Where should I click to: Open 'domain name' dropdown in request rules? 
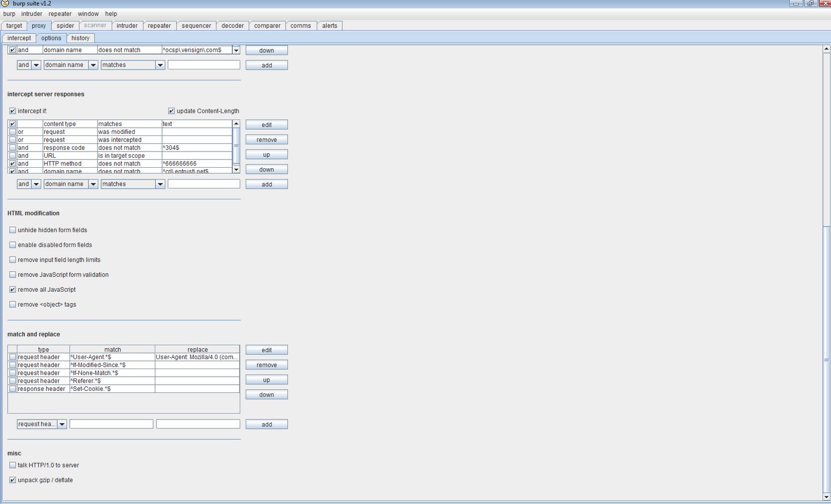tap(93, 65)
